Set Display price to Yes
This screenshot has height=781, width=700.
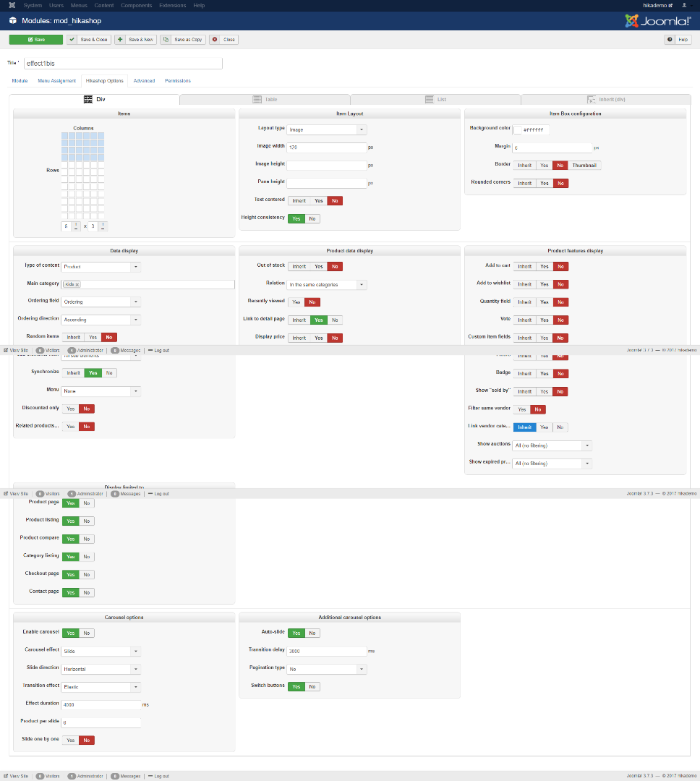click(319, 338)
